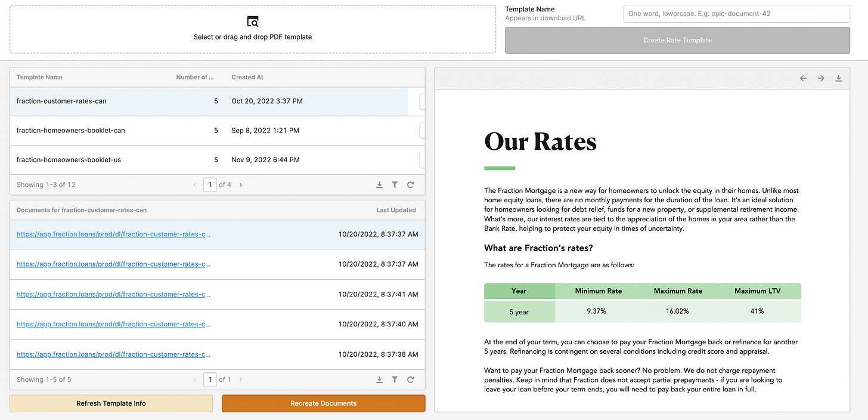This screenshot has width=868, height=420.
Task: Click Create Rate Template button
Action: (x=677, y=40)
